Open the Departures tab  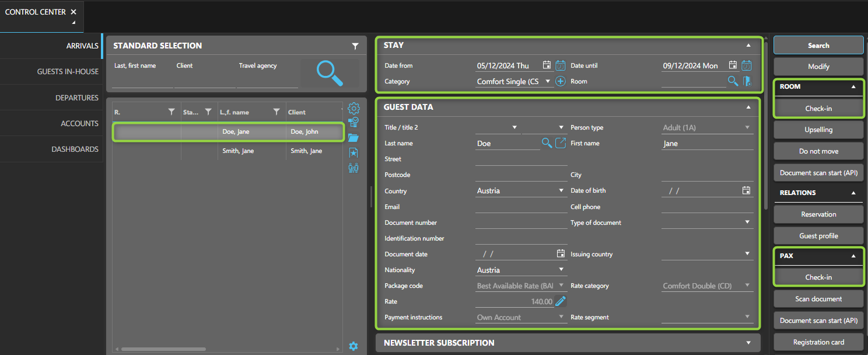[x=76, y=98]
